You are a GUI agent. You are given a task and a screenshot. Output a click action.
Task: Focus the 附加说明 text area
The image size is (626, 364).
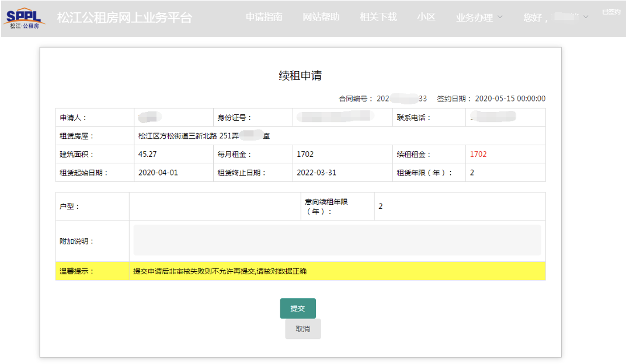(x=337, y=240)
